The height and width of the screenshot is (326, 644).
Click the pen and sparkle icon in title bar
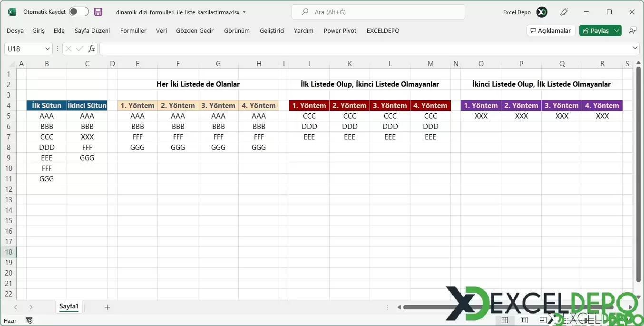(x=565, y=12)
